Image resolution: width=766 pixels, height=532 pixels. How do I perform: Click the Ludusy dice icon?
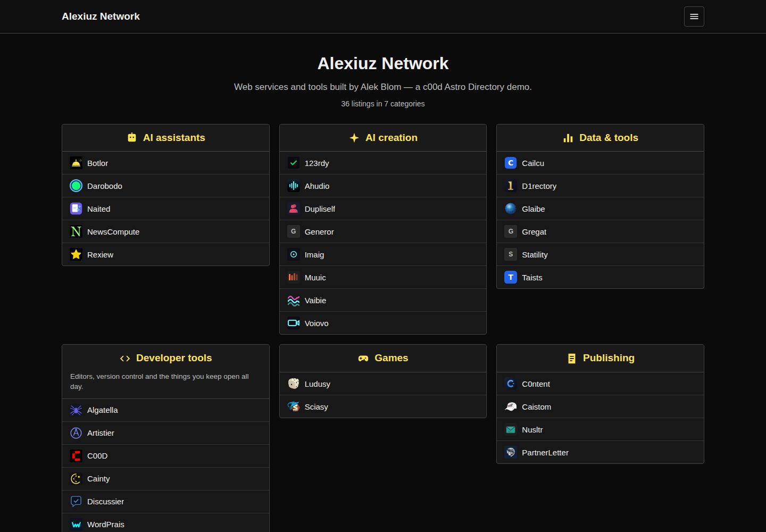click(x=294, y=384)
